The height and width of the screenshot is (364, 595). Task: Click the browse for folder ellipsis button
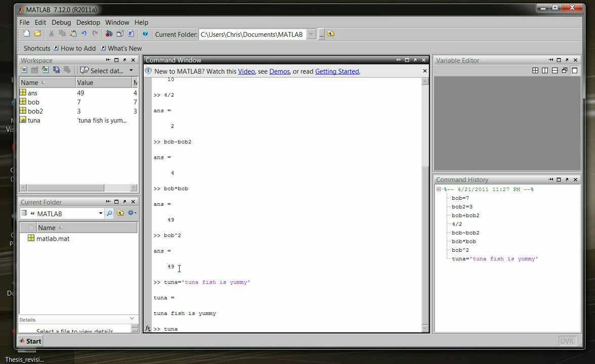pyautogui.click(x=321, y=34)
